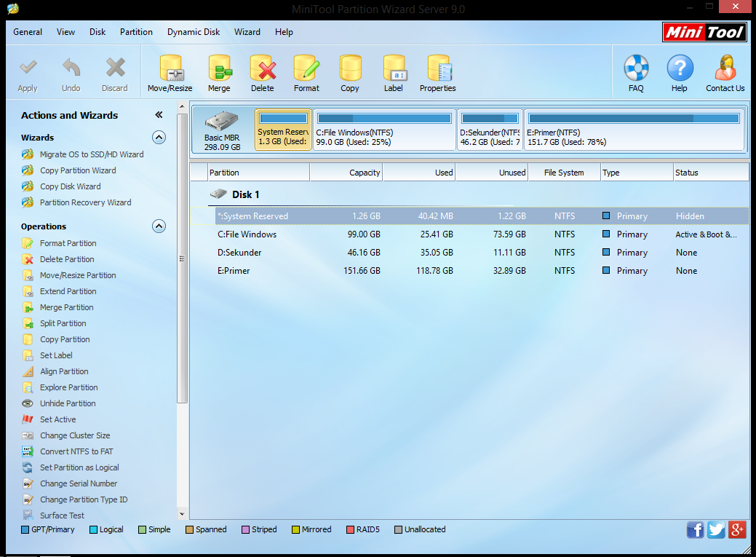Click the Apply toolbar icon
Screen dimensions: 756x557
pos(28,73)
